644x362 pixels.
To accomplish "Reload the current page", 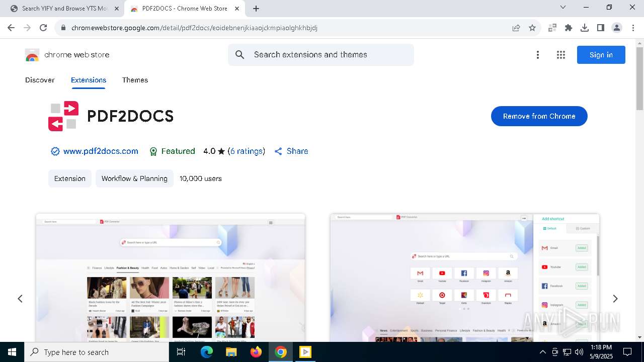I will click(43, 28).
